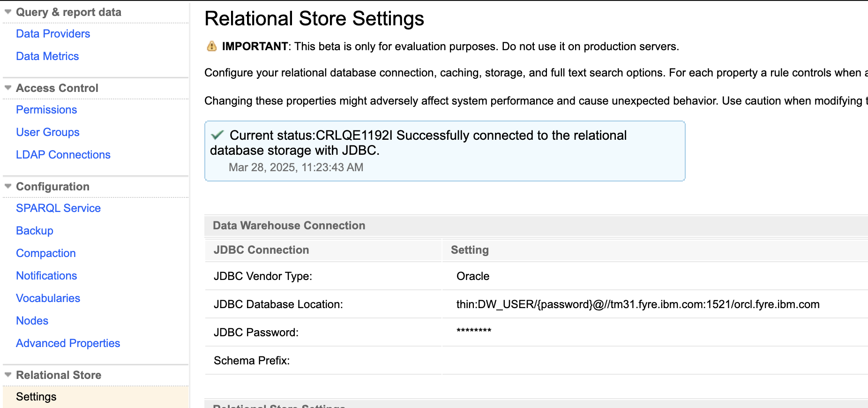Navigate to User Groups
This screenshot has width=868, height=408.
tap(48, 132)
